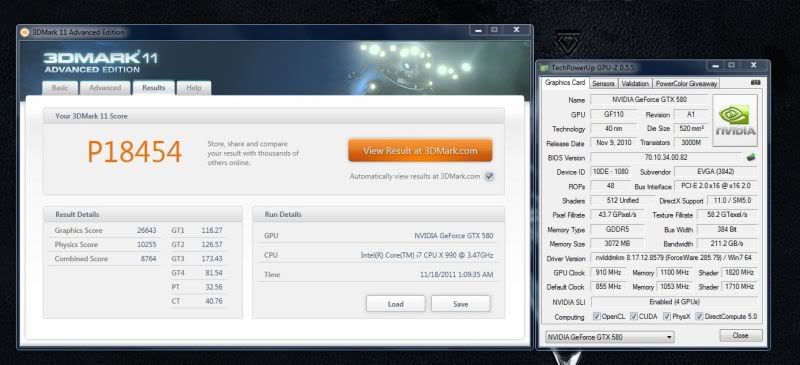Click the BIOS save chip icon
Screen dimensions: 800x365
pos(751,157)
